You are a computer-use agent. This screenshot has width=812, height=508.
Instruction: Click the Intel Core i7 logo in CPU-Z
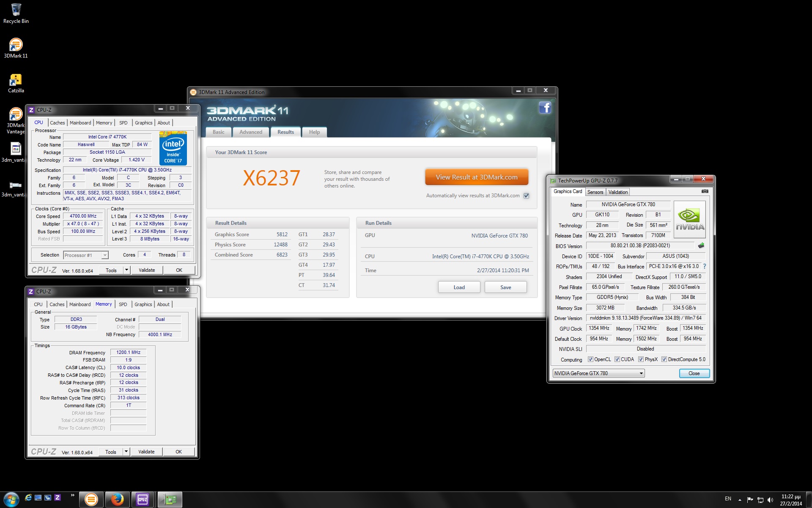pos(173,148)
